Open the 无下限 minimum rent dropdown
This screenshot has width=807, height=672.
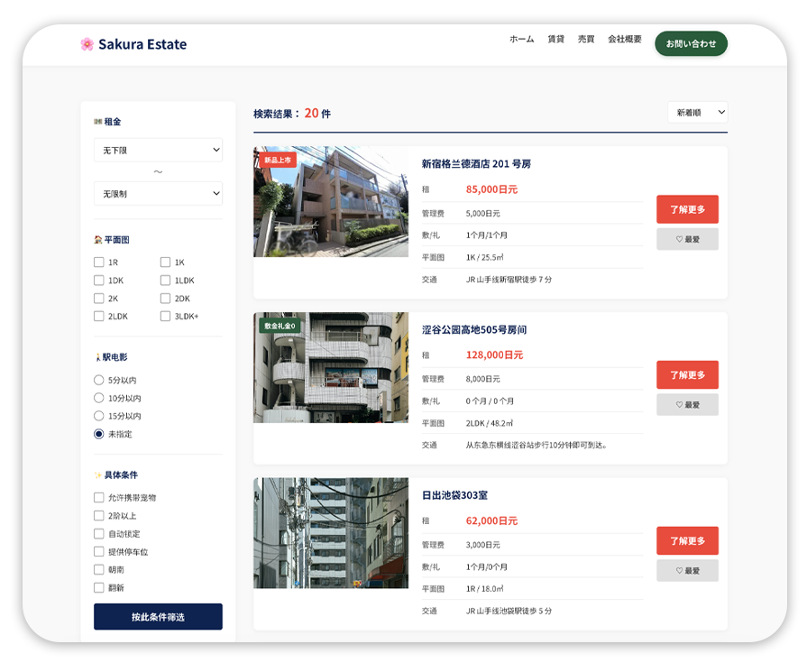click(158, 150)
